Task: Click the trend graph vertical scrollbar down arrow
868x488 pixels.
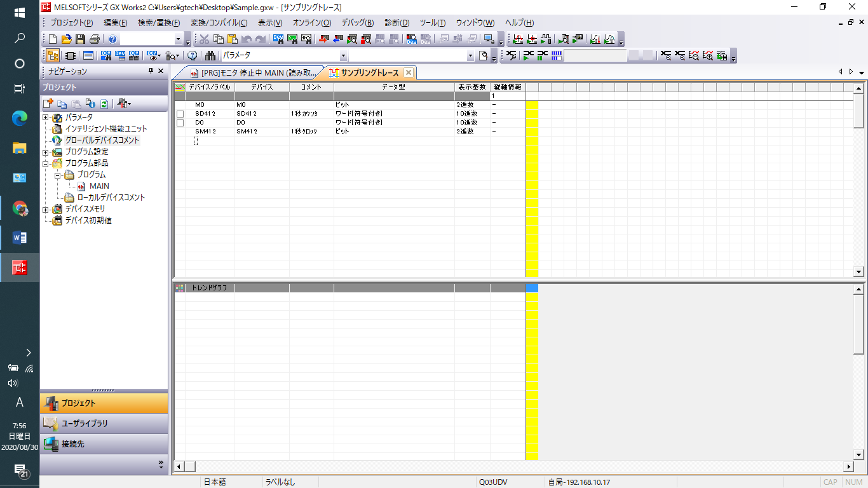Action: 859,454
